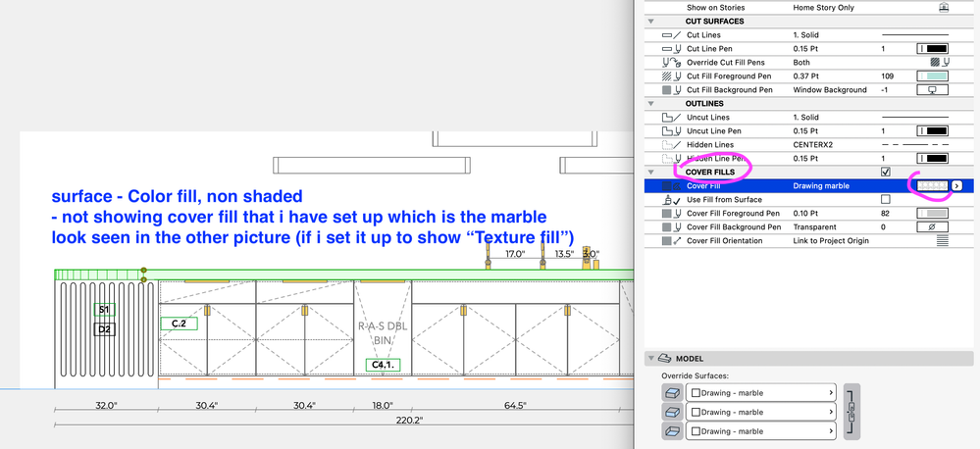Click the Hidden Line Pen row icon
The height and width of the screenshot is (449, 980).
pos(671,159)
